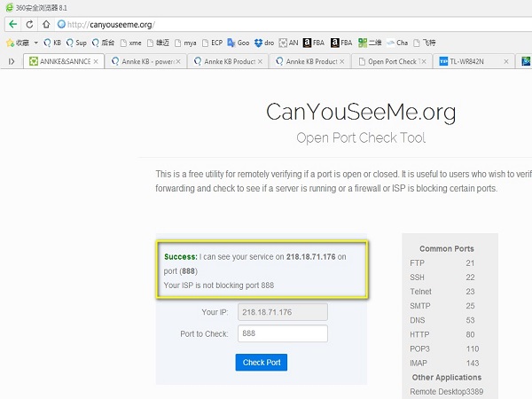Open the 维迈 bookmark

tap(158, 43)
